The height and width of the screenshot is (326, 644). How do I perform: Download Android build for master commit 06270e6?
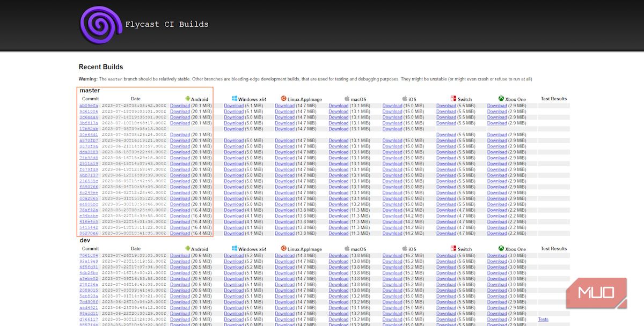180,233
